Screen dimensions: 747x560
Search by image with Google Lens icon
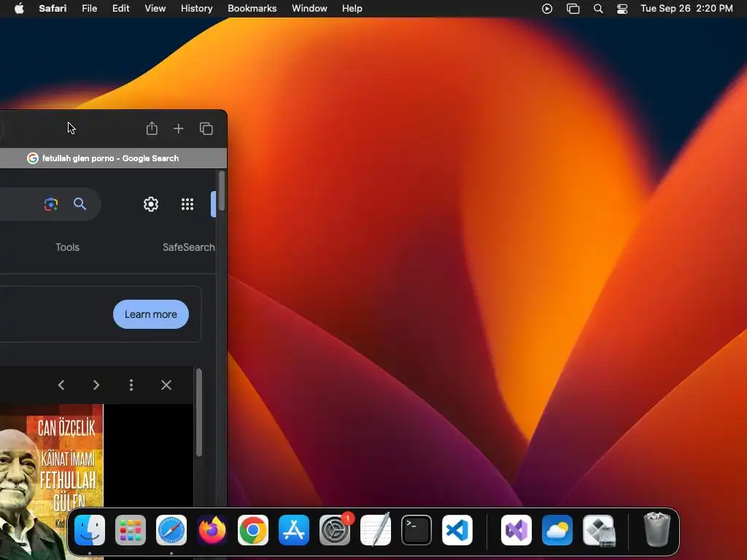click(51, 204)
